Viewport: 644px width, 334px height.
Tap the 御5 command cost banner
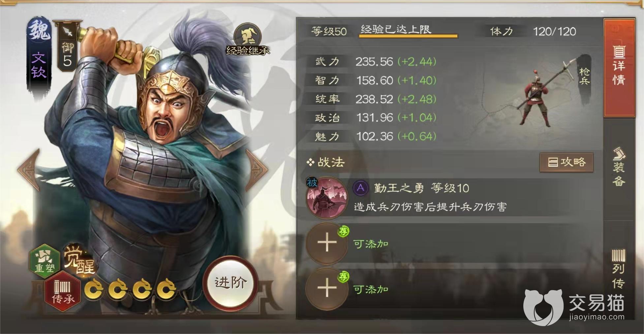coord(67,46)
